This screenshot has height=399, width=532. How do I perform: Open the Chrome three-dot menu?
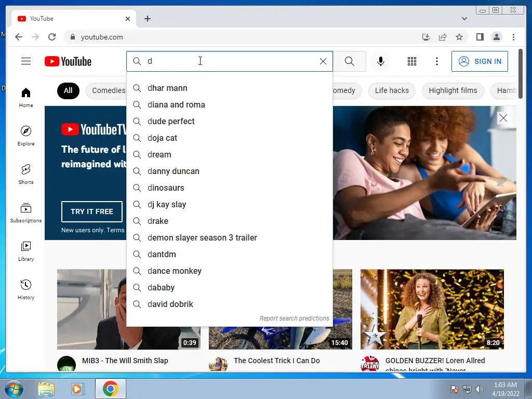(x=513, y=37)
